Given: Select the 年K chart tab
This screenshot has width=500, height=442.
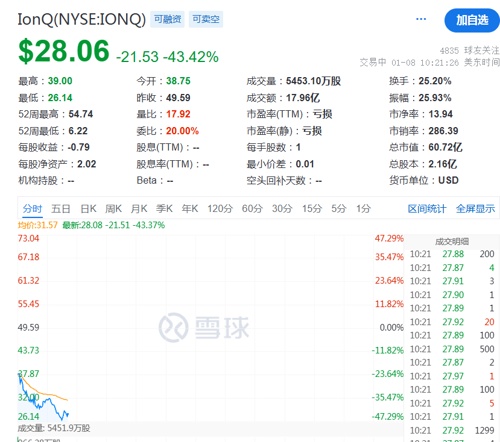Looking at the screenshot, I should (190, 209).
